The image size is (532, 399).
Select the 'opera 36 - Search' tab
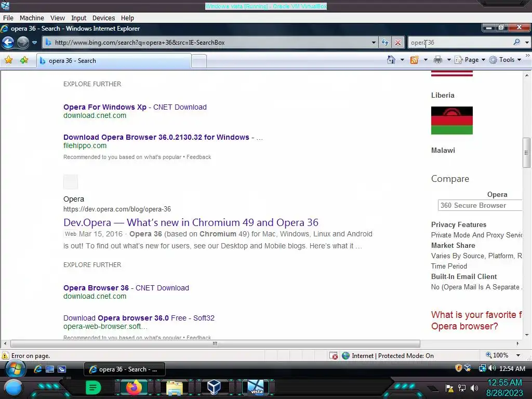pos(114,61)
